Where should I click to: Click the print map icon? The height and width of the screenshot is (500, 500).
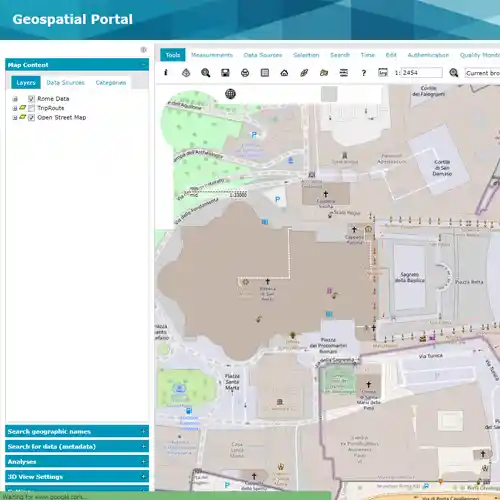[x=245, y=73]
